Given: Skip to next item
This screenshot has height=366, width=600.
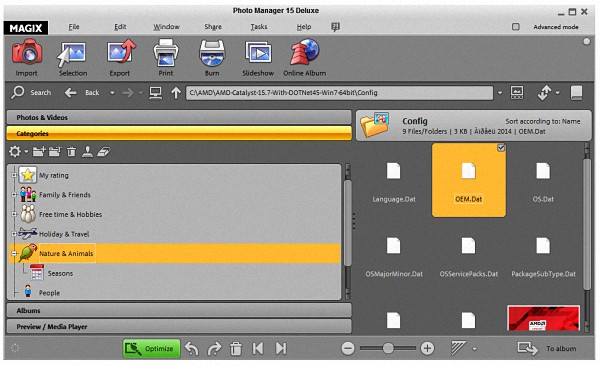Looking at the screenshot, I should coord(281,348).
